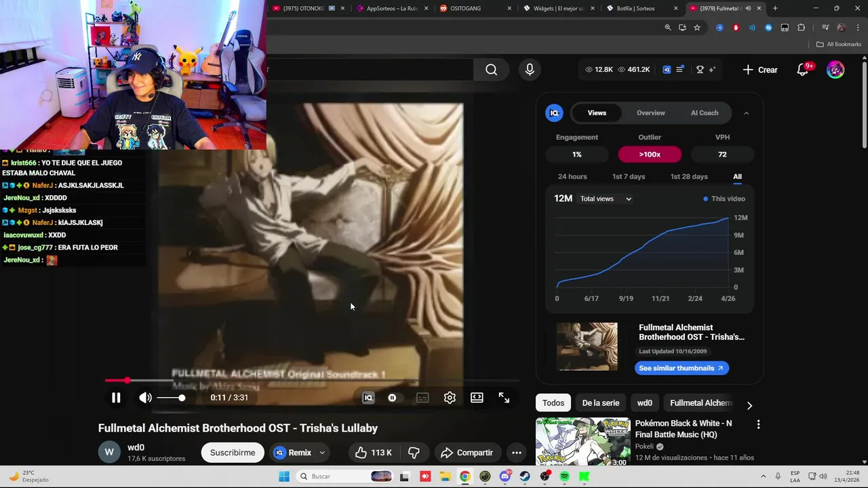Enter fullscreen video mode

[504, 398]
